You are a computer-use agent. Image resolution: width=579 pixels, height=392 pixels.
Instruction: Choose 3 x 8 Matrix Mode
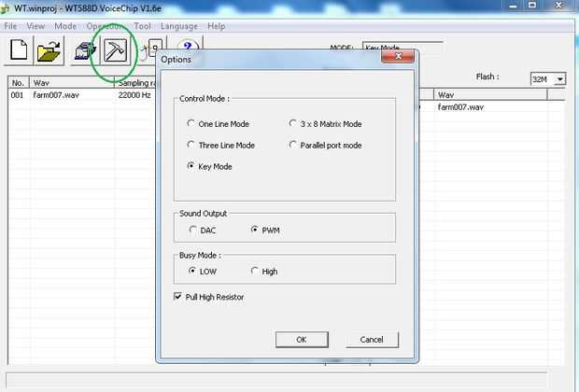tap(293, 123)
